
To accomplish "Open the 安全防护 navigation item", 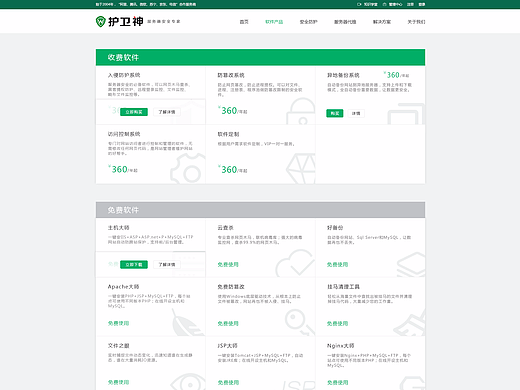I will pos(308,22).
